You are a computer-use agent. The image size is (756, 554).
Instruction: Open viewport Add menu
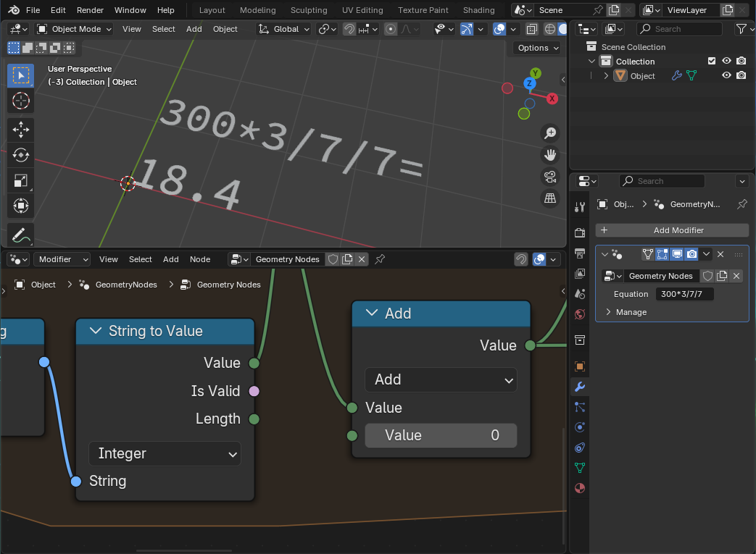click(194, 29)
